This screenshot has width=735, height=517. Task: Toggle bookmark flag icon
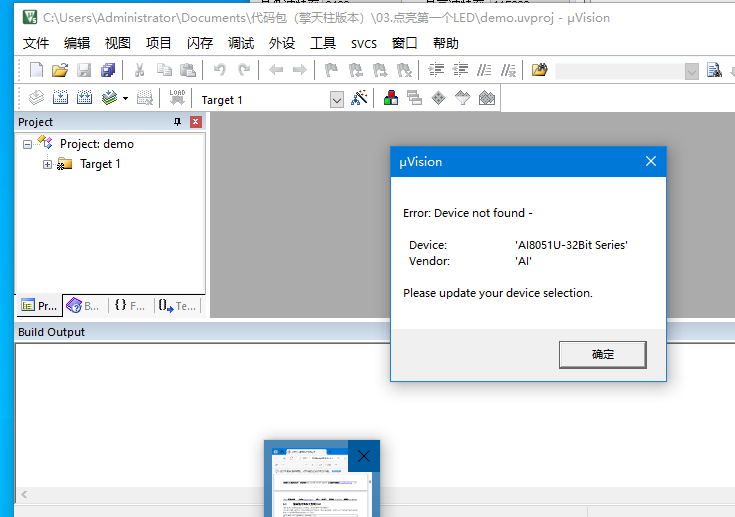(x=331, y=70)
